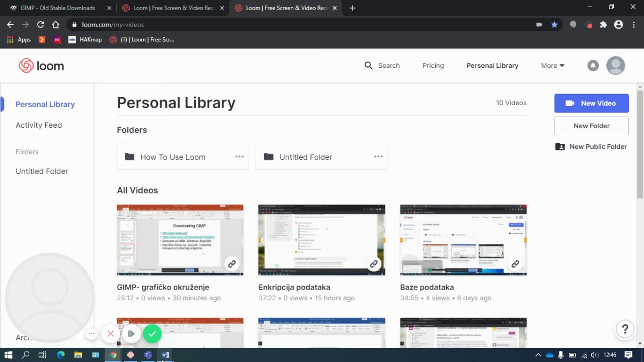The width and height of the screenshot is (644, 362).
Task: Open Microsoft Edge from taskbar
Action: [61, 355]
